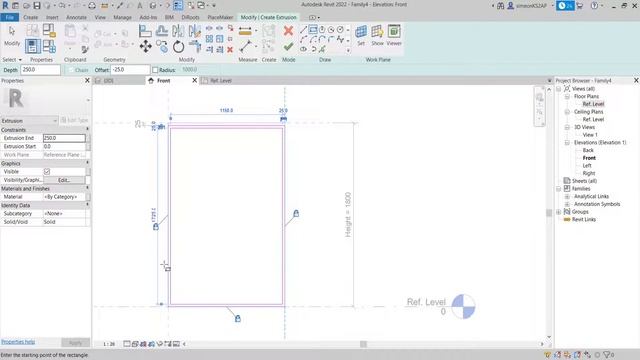Select the Start-End-Radius Arc draw tool

pos(303,40)
